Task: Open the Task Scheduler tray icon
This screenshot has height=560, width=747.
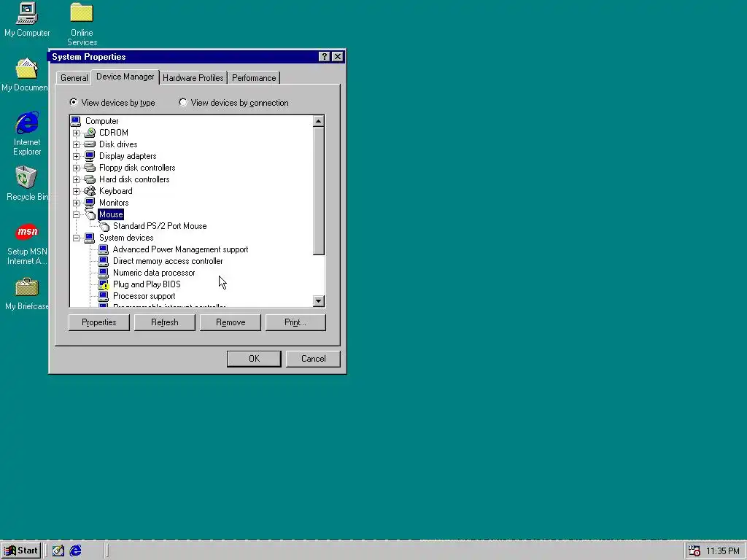Action: click(694, 551)
